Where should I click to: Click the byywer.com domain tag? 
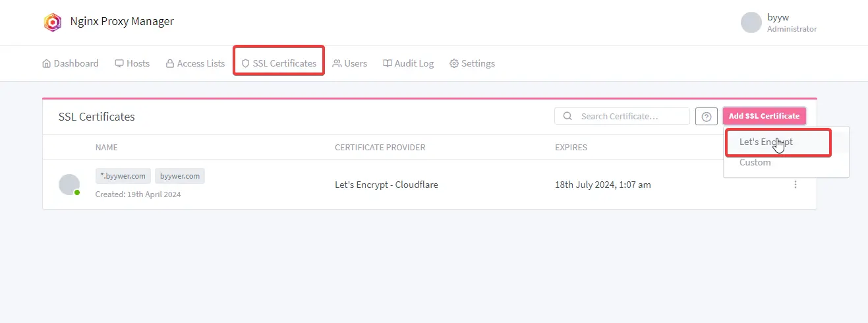click(x=180, y=176)
